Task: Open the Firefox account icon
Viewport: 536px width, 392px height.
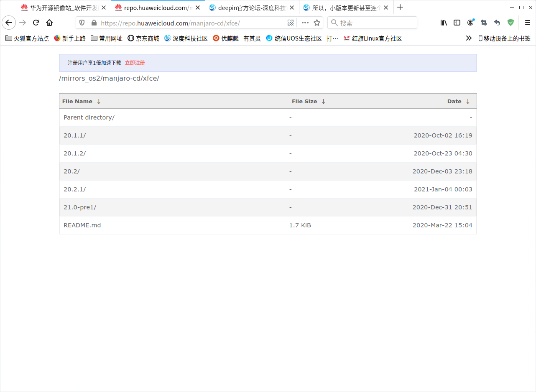Action: 470,23
